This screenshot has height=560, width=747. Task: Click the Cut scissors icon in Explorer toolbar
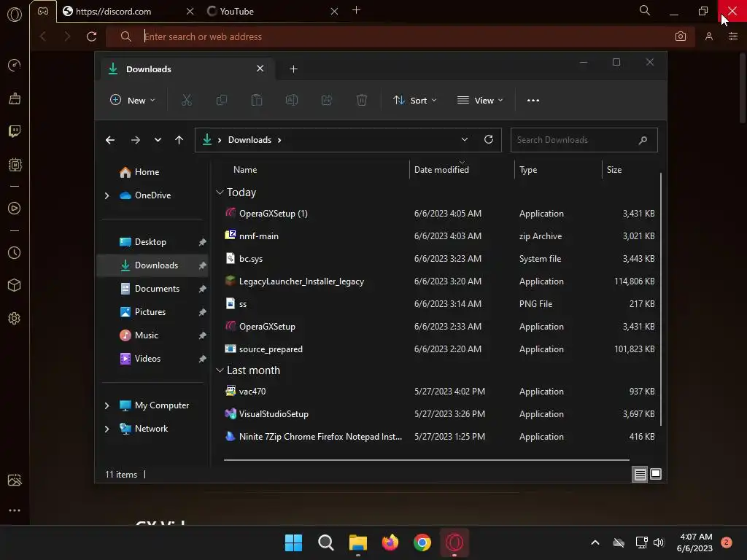coord(186,100)
